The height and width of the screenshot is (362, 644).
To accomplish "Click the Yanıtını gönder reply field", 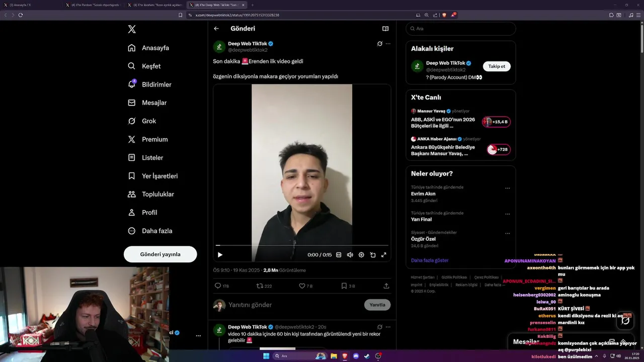I will click(x=294, y=305).
